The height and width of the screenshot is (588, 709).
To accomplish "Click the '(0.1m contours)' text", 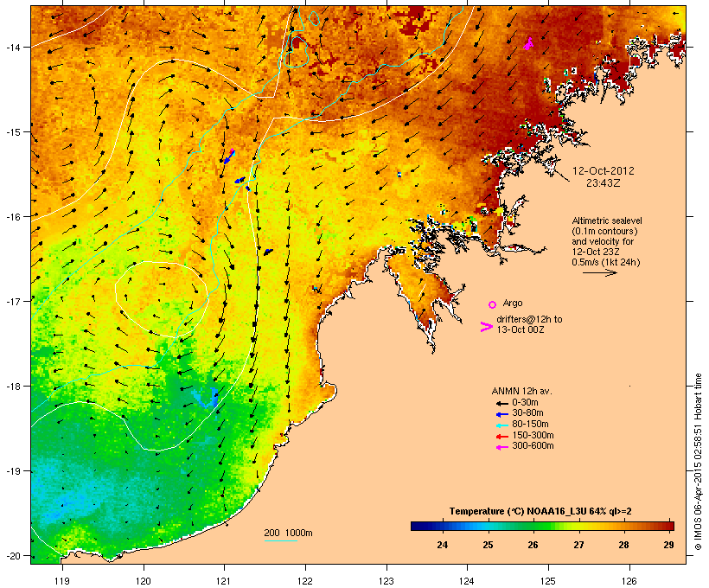I will (x=605, y=231).
